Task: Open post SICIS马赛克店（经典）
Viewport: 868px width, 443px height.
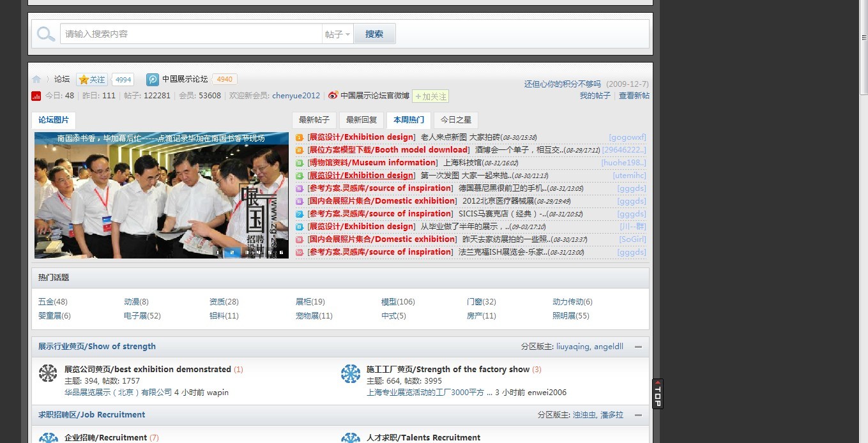Action: (x=503, y=214)
